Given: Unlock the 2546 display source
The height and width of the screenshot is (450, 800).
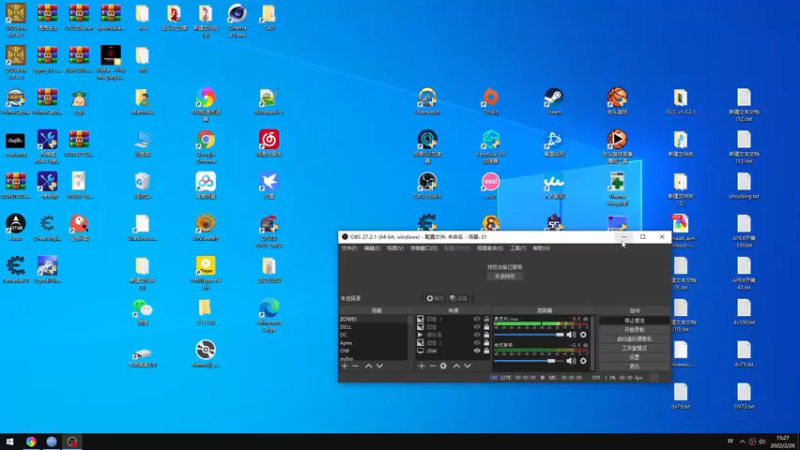Looking at the screenshot, I should (x=486, y=351).
